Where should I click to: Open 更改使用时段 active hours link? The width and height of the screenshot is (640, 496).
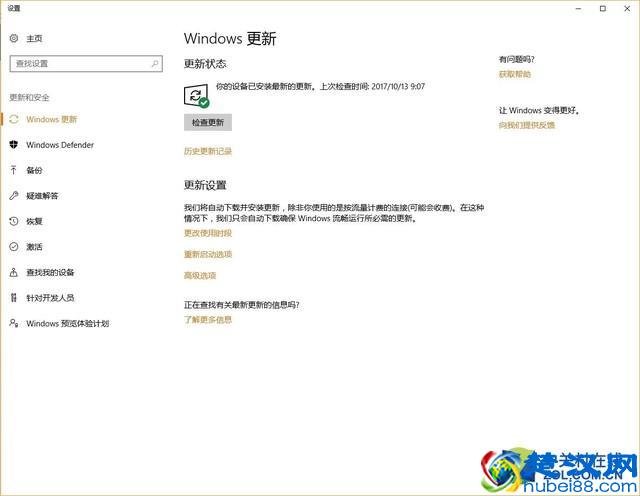pyautogui.click(x=208, y=233)
